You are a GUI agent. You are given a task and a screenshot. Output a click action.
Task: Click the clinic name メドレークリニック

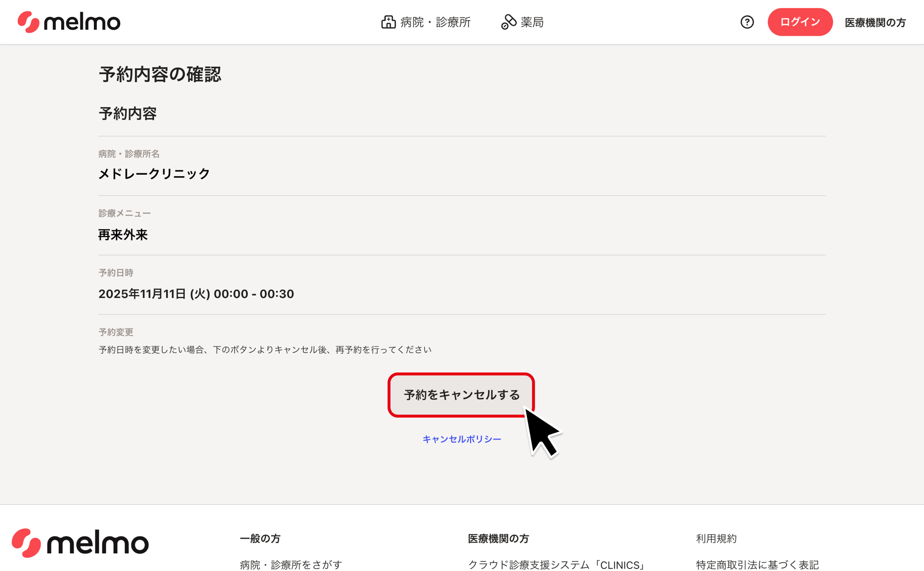[154, 174]
